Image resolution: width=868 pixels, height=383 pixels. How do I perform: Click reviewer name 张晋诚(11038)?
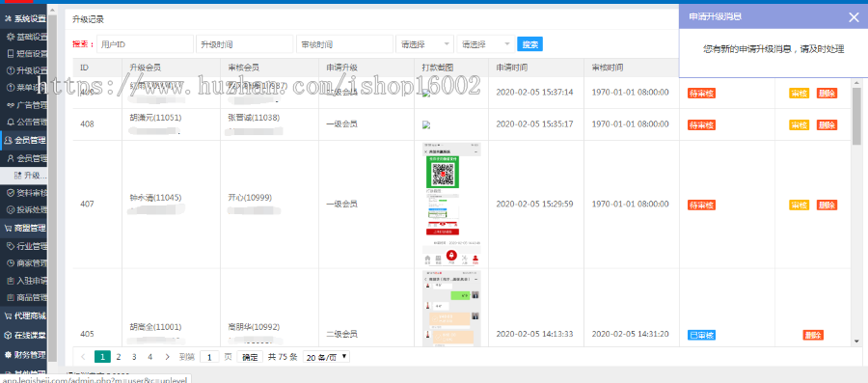tap(254, 118)
